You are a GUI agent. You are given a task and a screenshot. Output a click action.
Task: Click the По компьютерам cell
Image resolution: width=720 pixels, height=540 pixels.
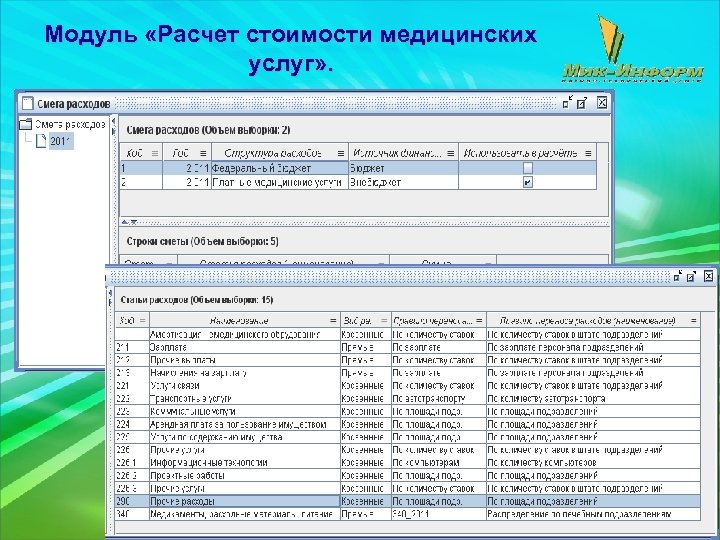click(x=439, y=462)
